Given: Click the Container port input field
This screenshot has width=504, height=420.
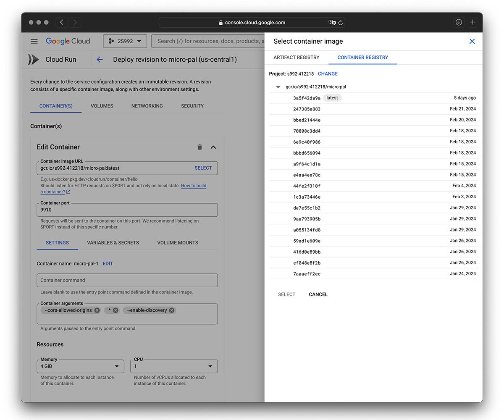Looking at the screenshot, I should tap(126, 210).
